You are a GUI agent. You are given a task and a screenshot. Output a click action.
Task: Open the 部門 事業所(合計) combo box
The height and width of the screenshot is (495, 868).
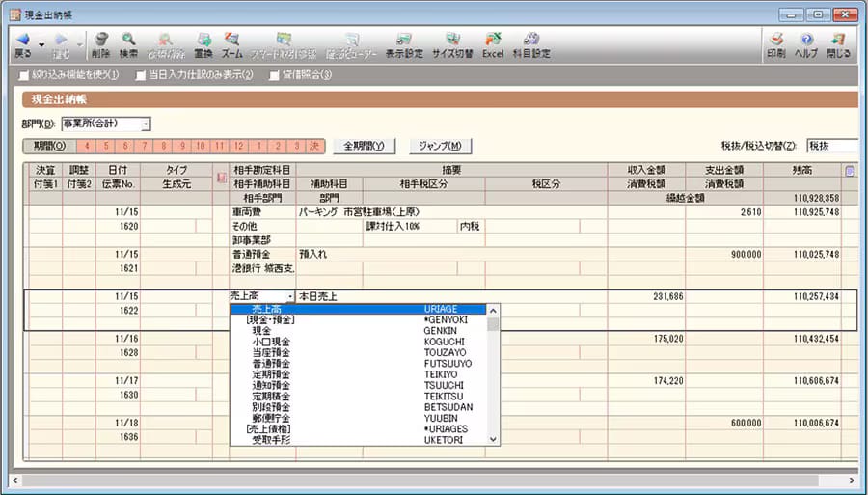106,124
